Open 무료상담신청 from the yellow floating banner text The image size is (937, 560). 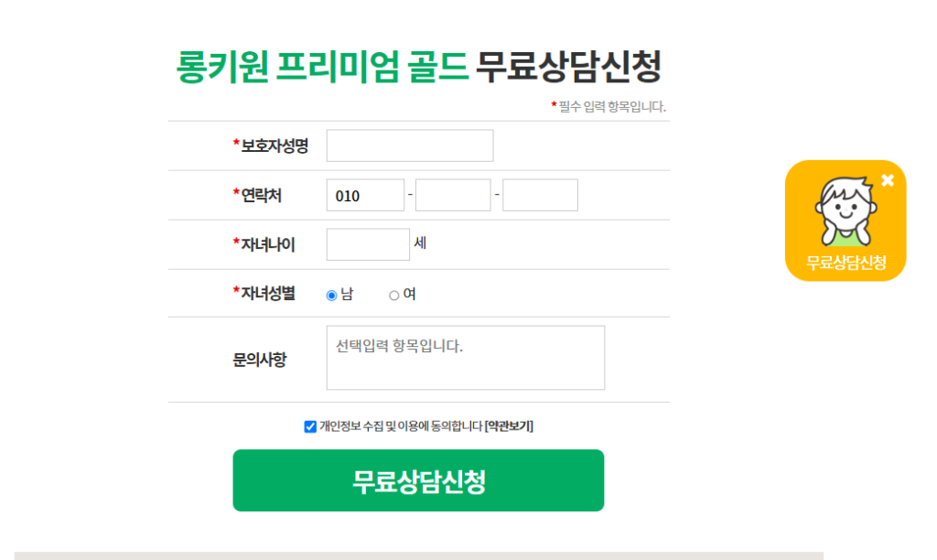point(845,263)
